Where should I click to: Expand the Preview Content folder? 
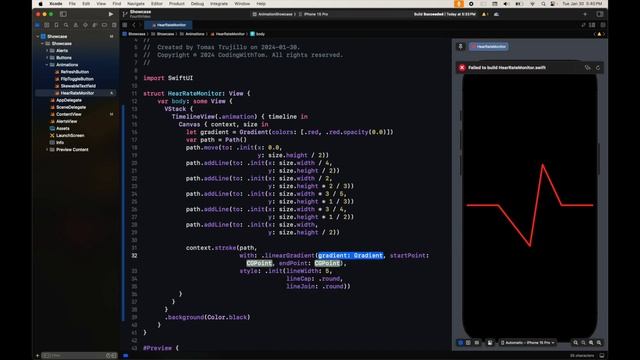click(47, 149)
